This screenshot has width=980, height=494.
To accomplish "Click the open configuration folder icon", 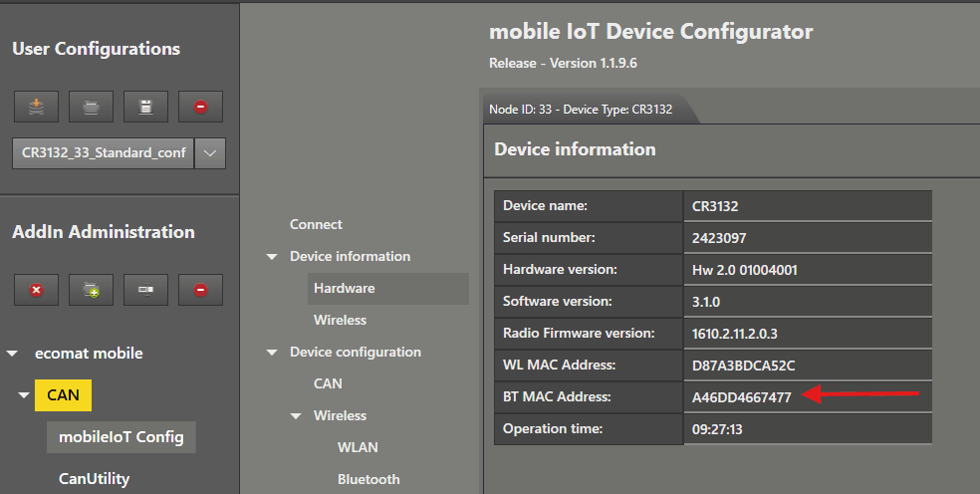I will [x=92, y=107].
